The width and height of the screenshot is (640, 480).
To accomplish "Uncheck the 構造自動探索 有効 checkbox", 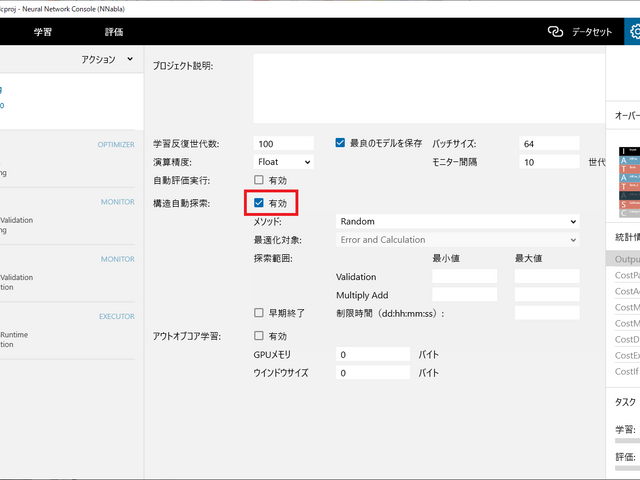I will pos(259,203).
